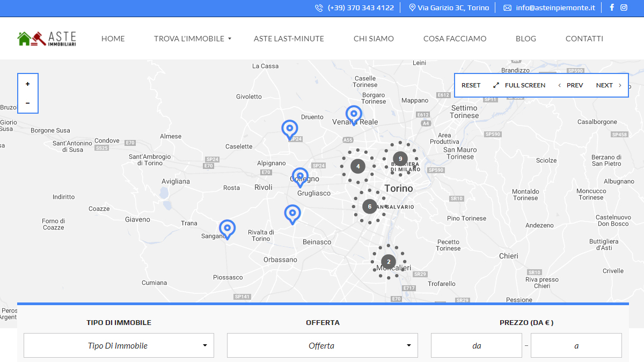Click the Full Screen map button

coord(519,85)
